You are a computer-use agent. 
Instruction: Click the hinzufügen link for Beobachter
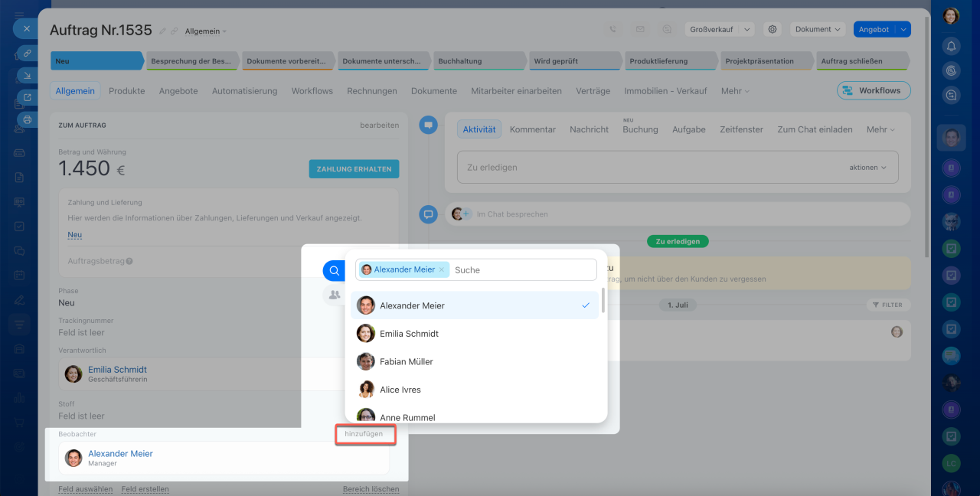[x=364, y=434]
